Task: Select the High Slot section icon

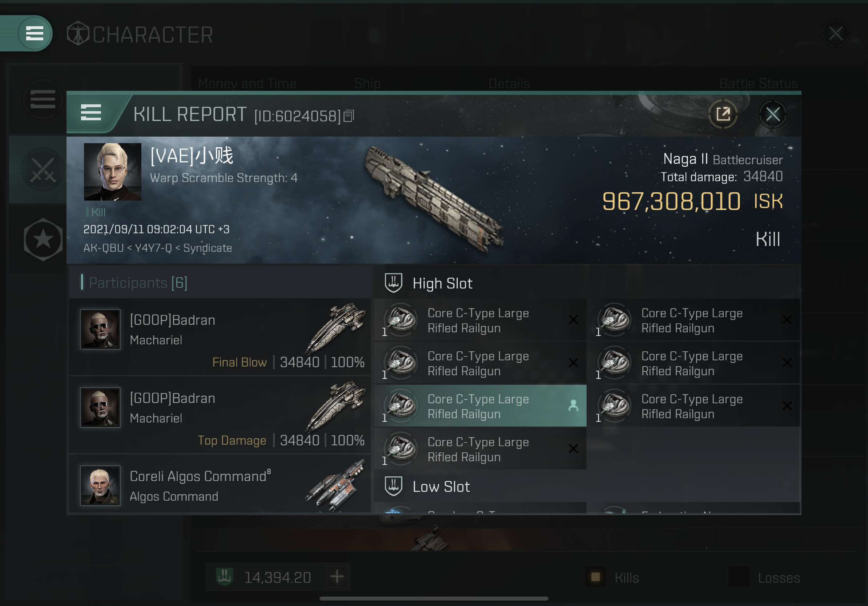Action: 393,283
